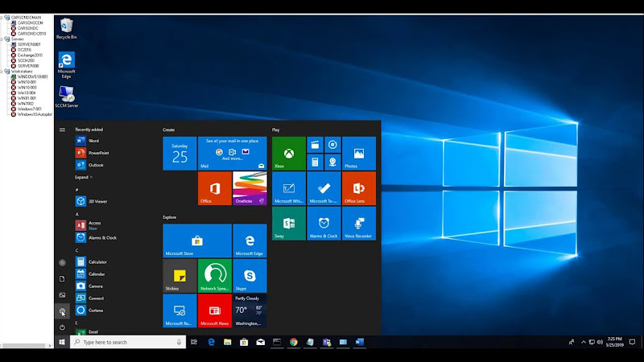Viewport: 644px width, 362px height.
Task: Select Windows7-001 workstation in tree
Action: (29, 109)
